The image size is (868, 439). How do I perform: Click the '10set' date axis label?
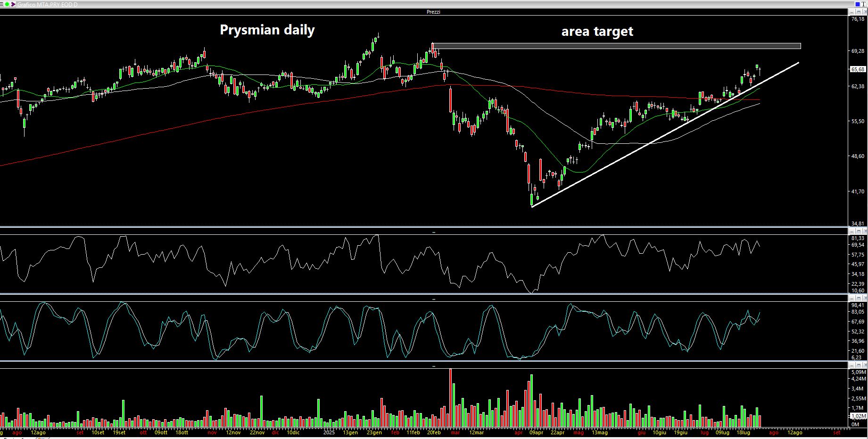[x=98, y=432]
